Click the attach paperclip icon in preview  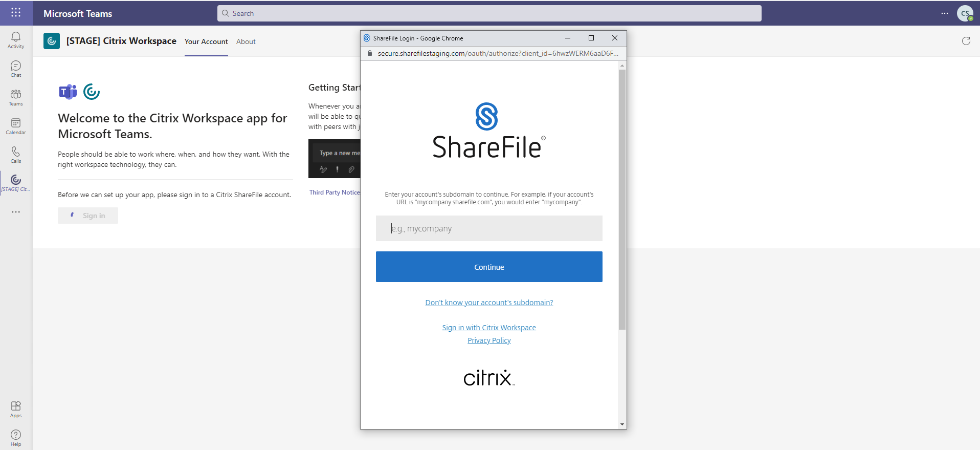point(351,169)
